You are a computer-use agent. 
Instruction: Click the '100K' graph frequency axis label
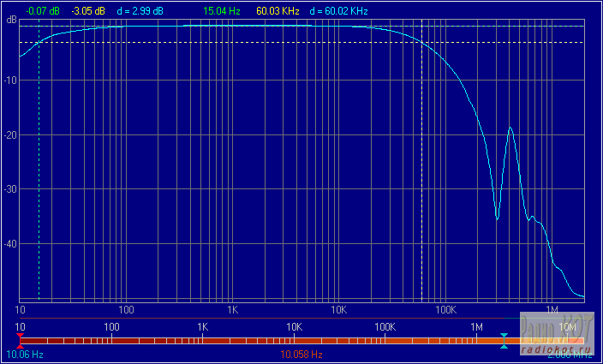tap(445, 310)
